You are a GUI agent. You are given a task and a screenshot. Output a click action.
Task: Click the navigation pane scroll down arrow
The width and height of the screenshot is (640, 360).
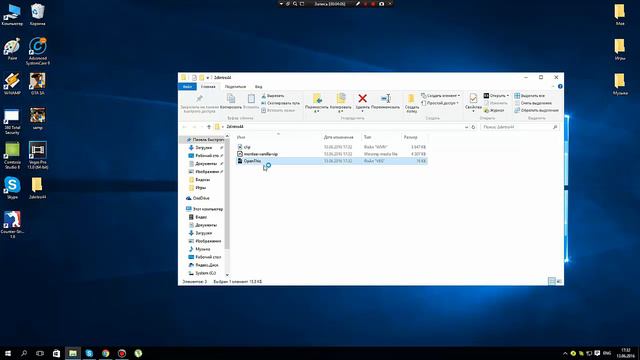pos(227,275)
